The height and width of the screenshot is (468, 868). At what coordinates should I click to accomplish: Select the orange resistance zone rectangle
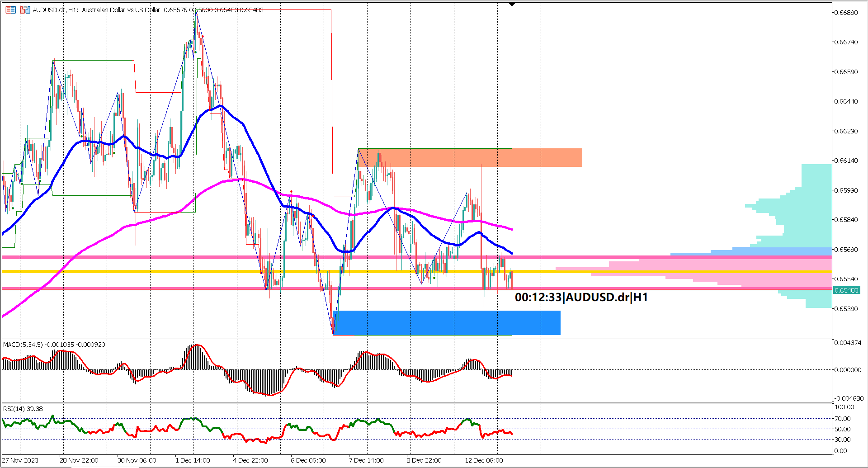point(470,157)
